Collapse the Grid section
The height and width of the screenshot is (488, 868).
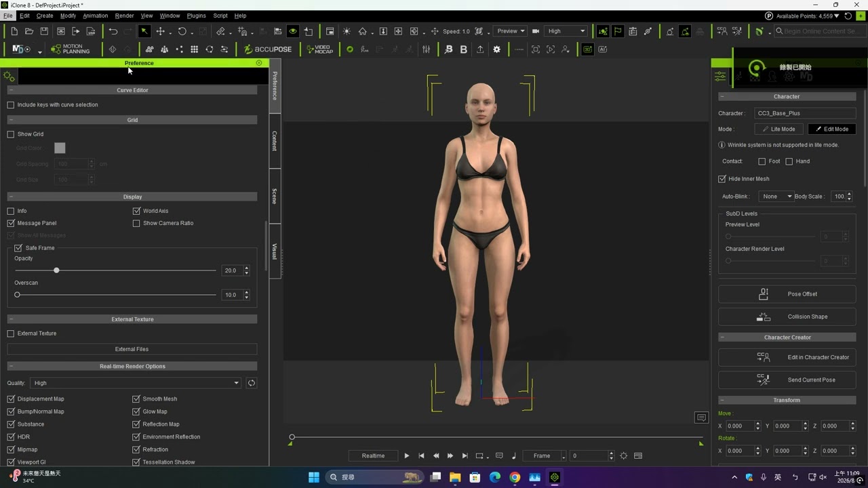point(11,120)
